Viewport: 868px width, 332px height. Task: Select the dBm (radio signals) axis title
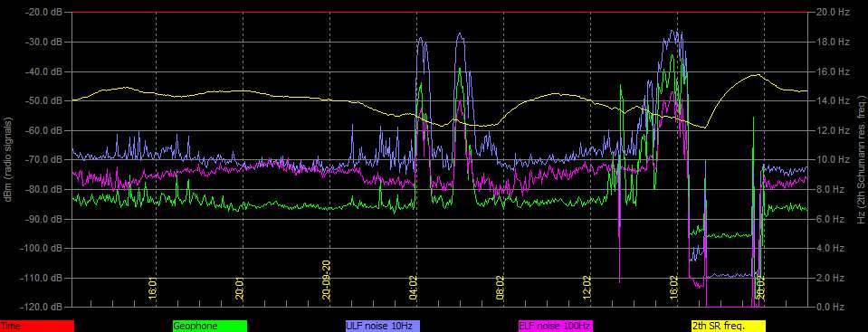[9, 159]
